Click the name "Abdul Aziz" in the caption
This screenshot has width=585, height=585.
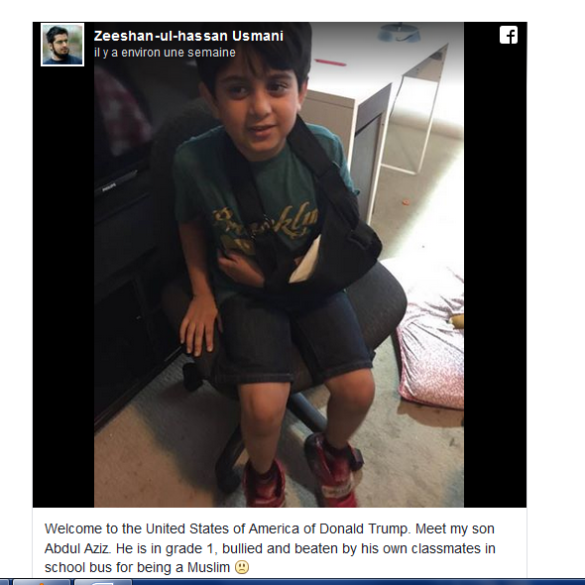tap(77, 548)
